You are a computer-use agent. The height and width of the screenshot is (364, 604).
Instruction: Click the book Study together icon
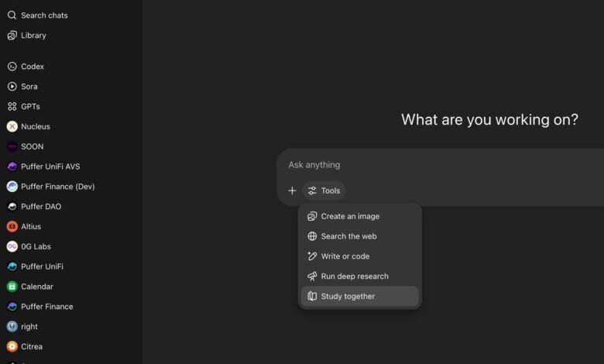coord(312,296)
